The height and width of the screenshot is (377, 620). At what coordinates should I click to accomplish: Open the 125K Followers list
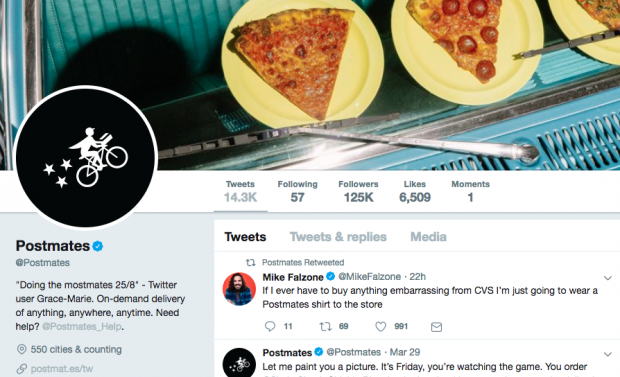pyautogui.click(x=358, y=191)
